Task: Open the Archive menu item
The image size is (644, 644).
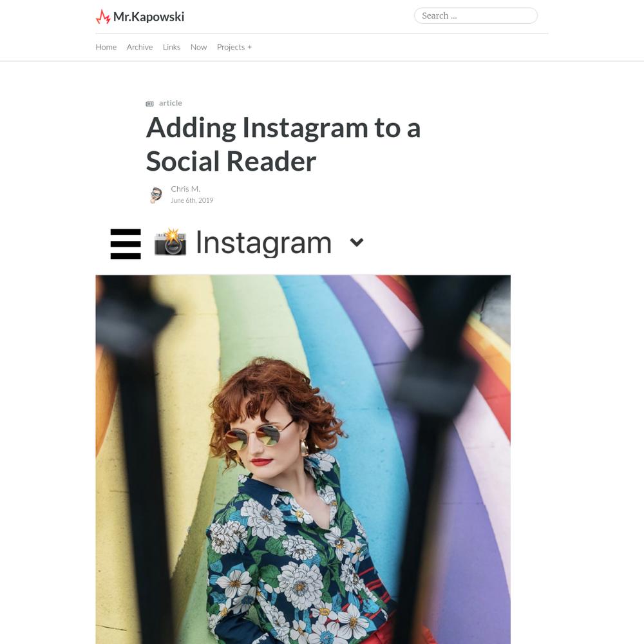Action: pyautogui.click(x=140, y=47)
